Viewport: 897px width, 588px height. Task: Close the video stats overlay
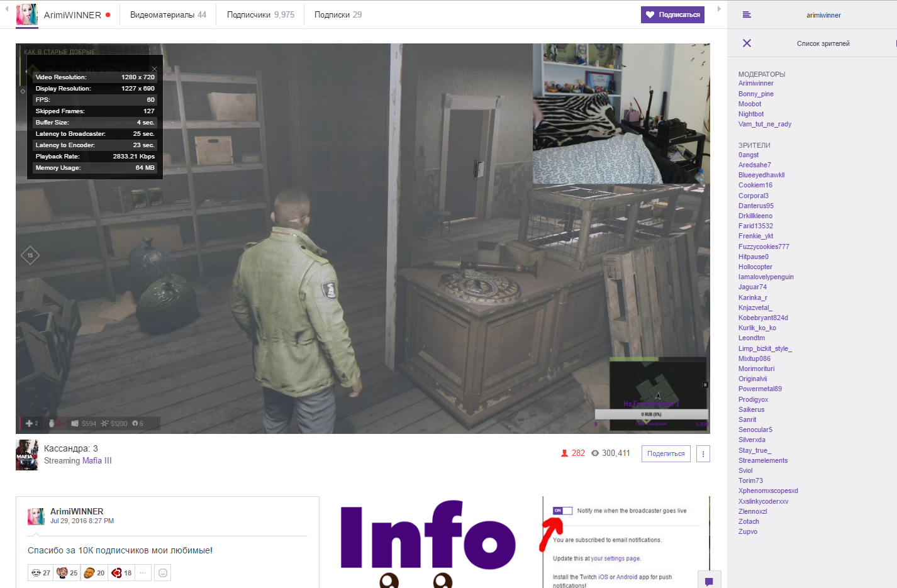point(154,69)
